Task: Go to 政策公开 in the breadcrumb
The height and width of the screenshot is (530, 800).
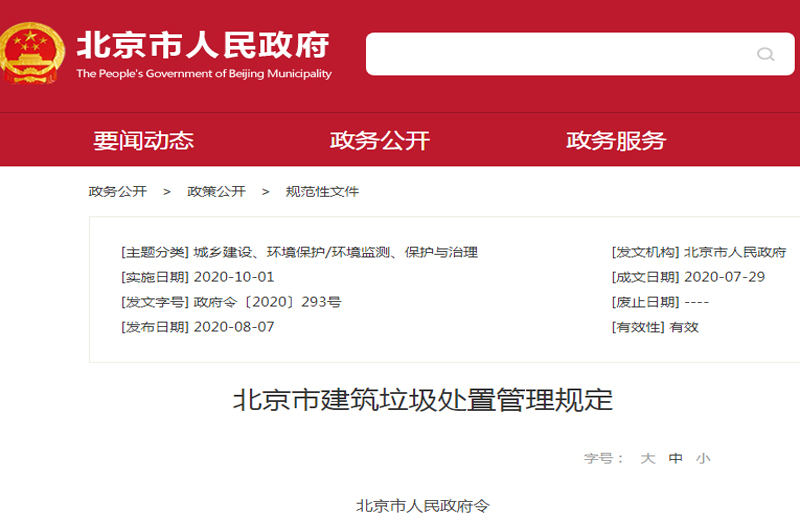Action: (216, 191)
